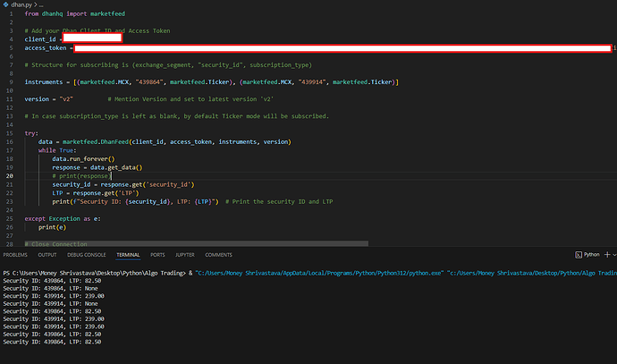Expand the launch profile dropdown arrow
The image size is (617, 364).
614,255
